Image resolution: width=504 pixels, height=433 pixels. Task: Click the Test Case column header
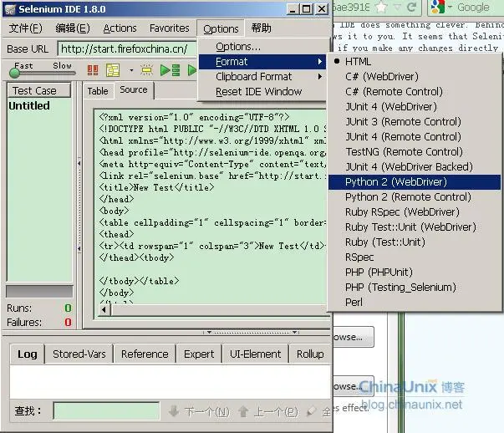pyautogui.click(x=38, y=90)
